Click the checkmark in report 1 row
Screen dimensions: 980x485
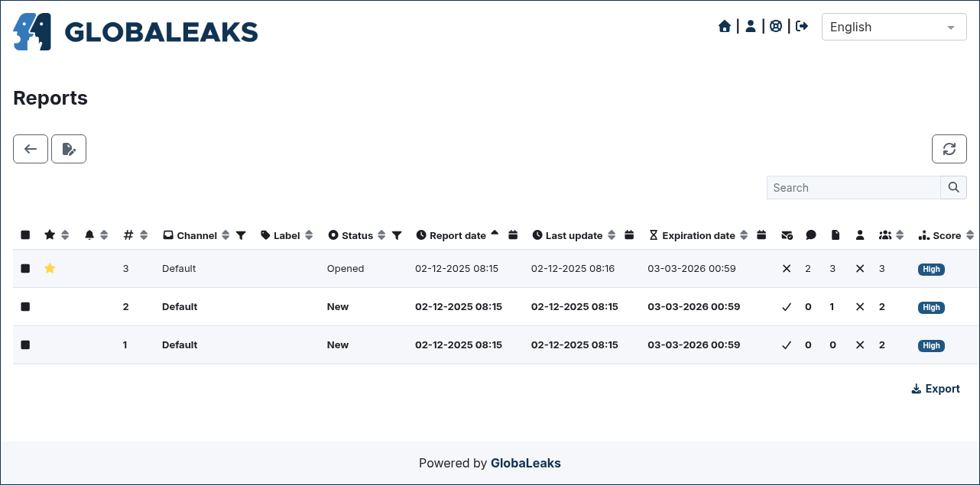tap(787, 345)
